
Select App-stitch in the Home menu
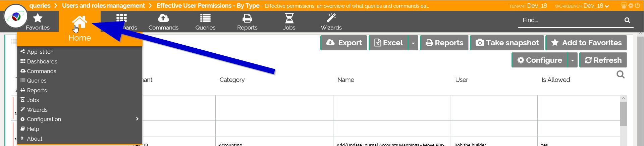[40, 52]
